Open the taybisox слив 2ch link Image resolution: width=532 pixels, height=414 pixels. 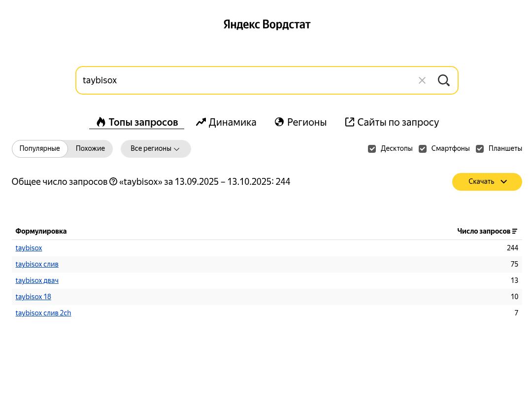click(x=43, y=313)
